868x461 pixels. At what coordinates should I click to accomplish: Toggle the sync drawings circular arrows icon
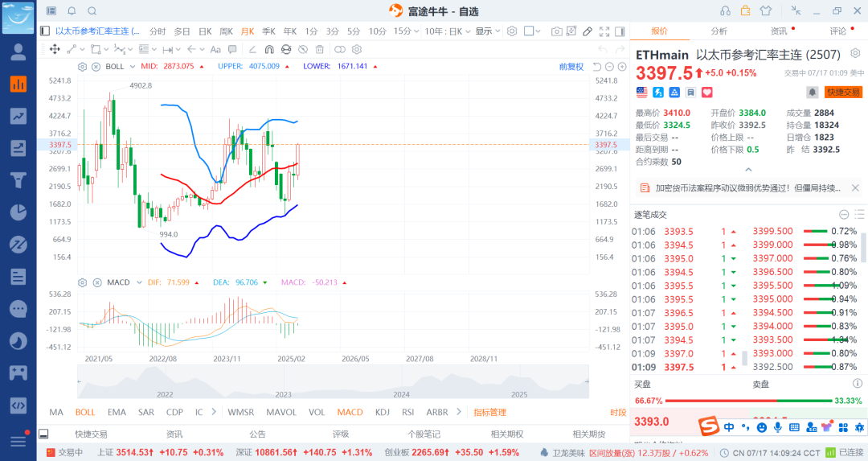285,49
